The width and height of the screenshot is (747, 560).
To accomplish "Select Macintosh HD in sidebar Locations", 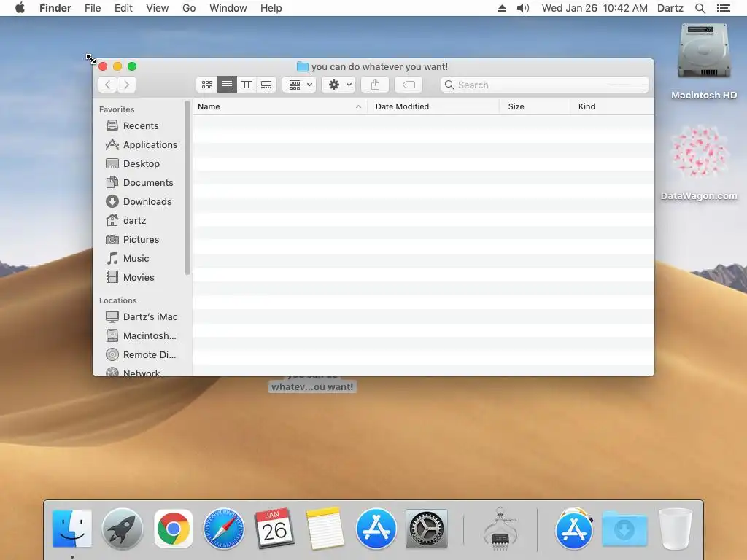I will coord(142,335).
